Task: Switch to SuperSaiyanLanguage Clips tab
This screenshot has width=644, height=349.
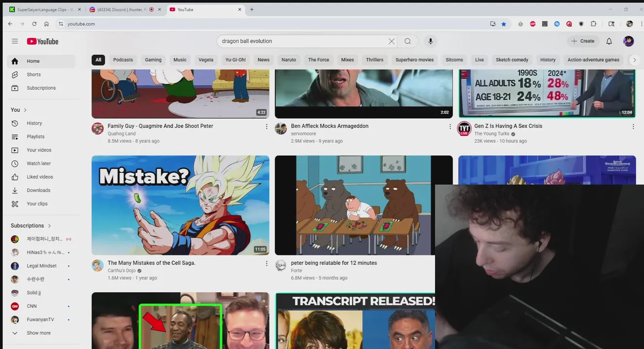Action: 45,9
